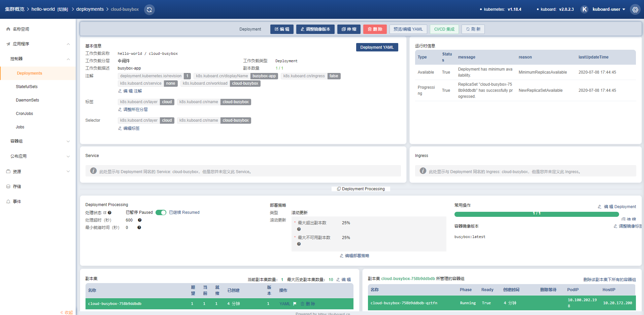
Task: Click YAML link in replica set row
Action: (x=285, y=304)
